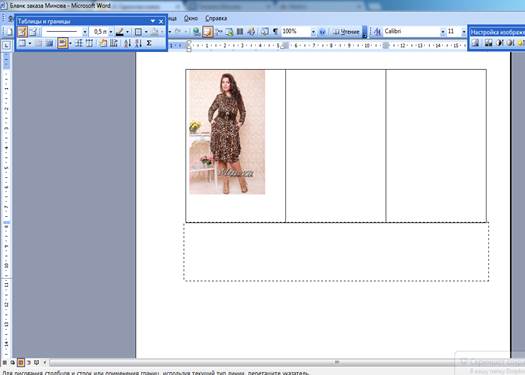Click the Чтение reading mode button
Screen dimensions: 525x375
[346, 32]
